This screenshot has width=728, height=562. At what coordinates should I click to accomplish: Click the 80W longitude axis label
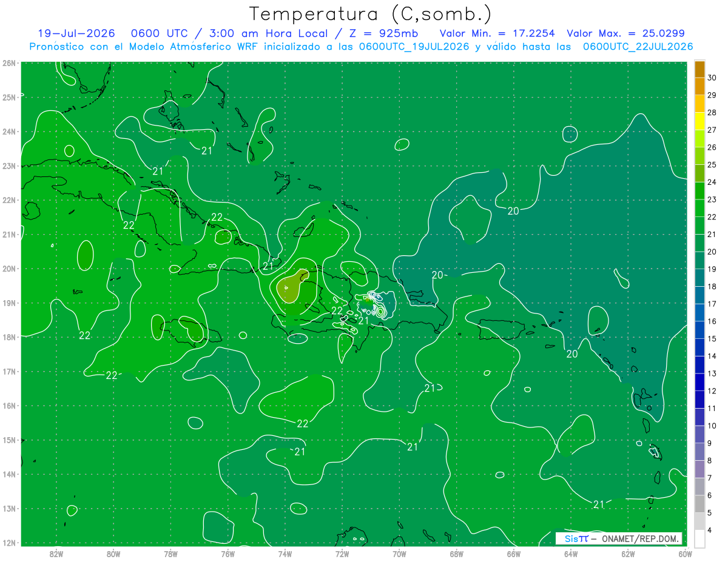click(113, 554)
